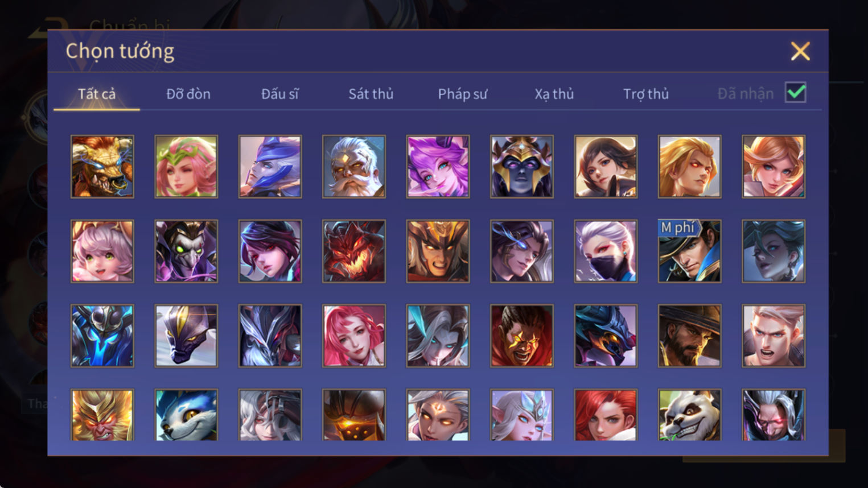Select the purple-haired cat girl hero

point(438,167)
